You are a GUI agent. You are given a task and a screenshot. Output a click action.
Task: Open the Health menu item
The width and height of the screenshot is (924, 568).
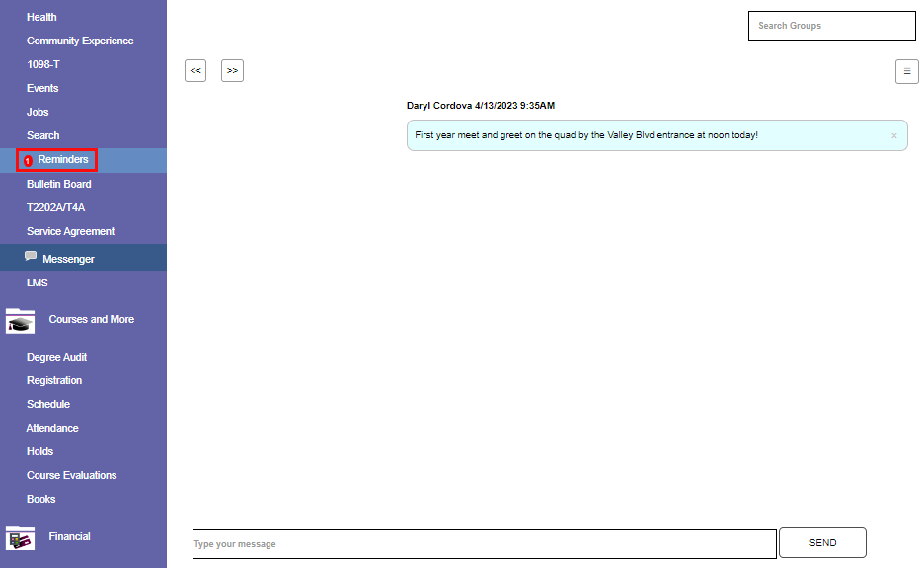pyautogui.click(x=41, y=17)
